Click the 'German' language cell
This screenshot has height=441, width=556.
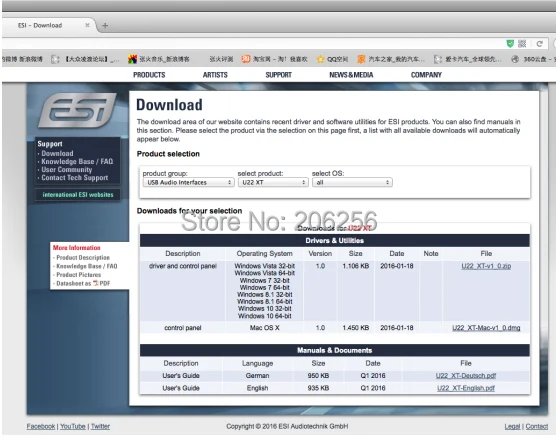(257, 376)
